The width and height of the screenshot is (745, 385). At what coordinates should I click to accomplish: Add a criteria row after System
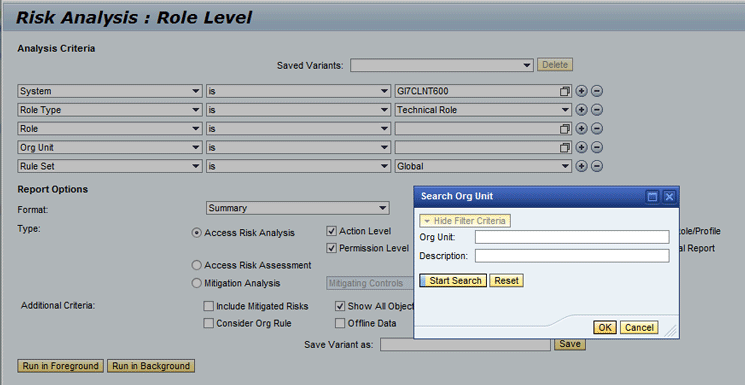point(582,91)
